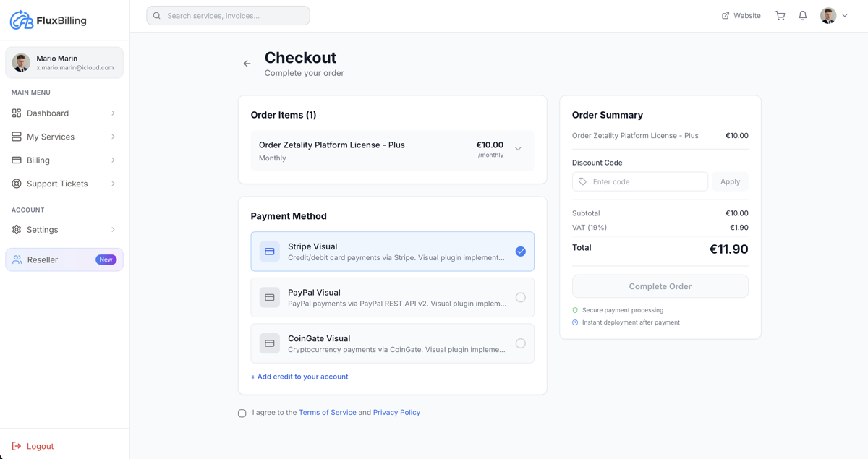Open Support Tickets via its headset icon
868x459 pixels.
tap(16, 184)
